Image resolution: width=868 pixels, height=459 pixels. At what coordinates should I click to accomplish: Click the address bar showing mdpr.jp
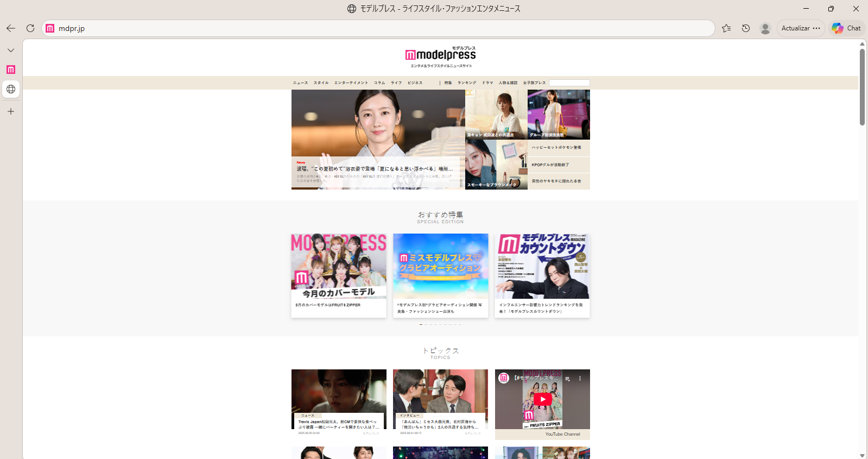[x=378, y=28]
